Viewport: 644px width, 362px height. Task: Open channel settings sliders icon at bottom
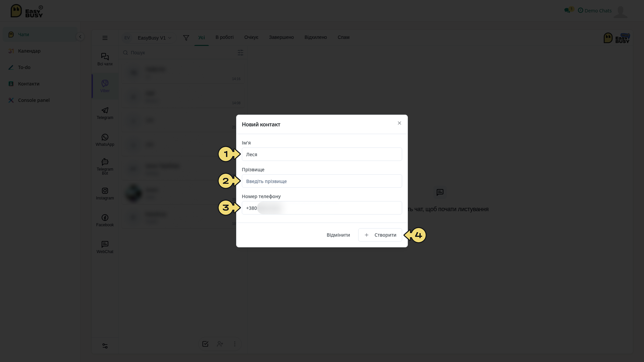(105, 346)
